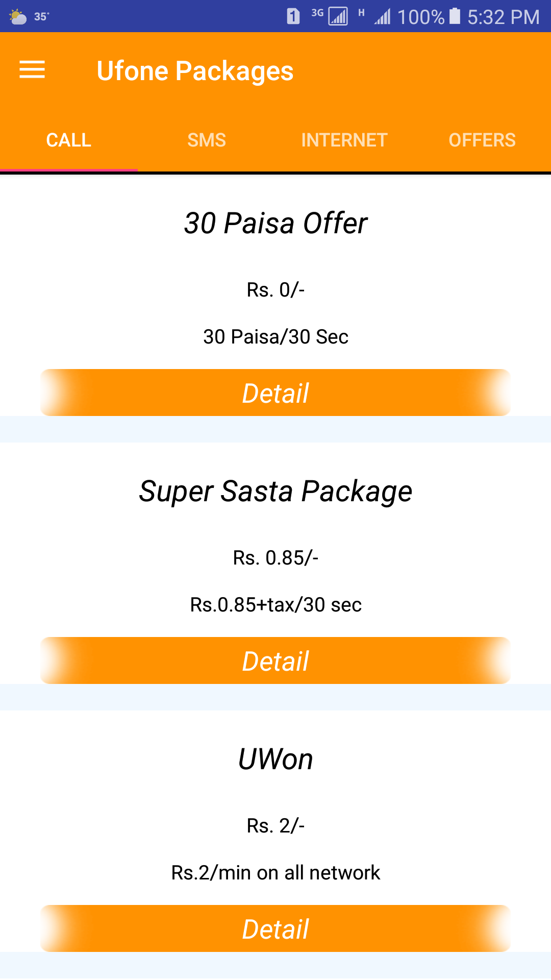Tap the H network signal bars icon
The width and height of the screenshot is (551, 980).
coord(382,17)
